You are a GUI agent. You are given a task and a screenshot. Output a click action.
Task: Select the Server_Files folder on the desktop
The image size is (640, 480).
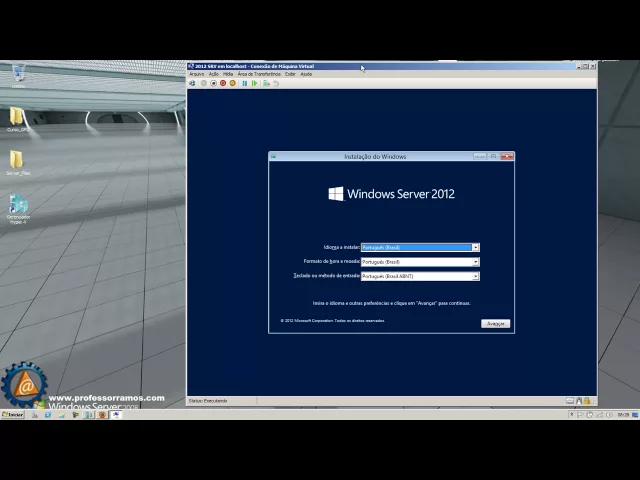tap(18, 163)
